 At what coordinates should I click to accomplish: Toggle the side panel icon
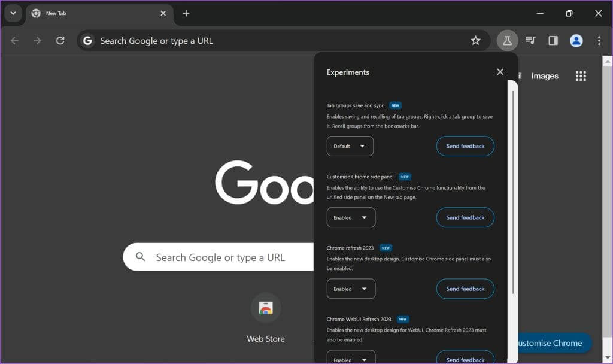point(553,40)
